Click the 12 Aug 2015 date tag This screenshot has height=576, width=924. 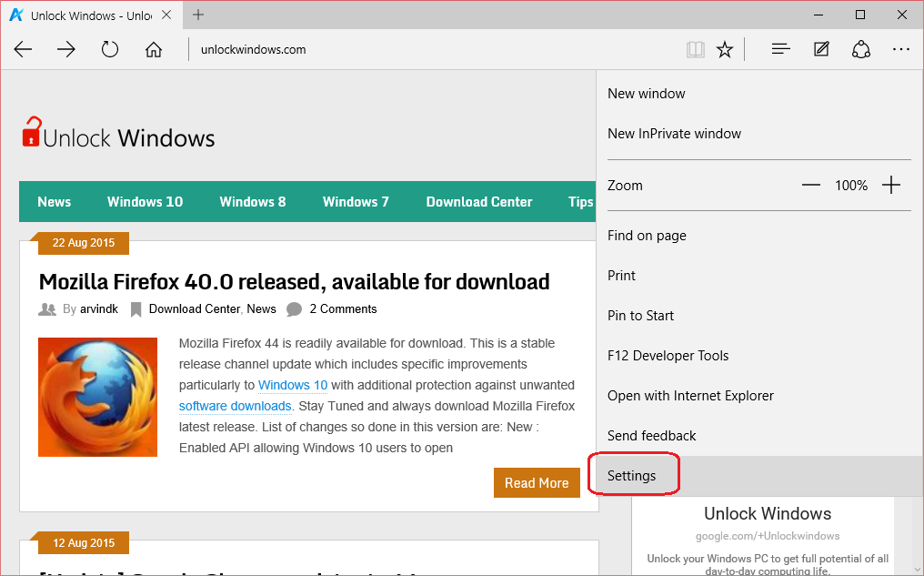coord(84,543)
